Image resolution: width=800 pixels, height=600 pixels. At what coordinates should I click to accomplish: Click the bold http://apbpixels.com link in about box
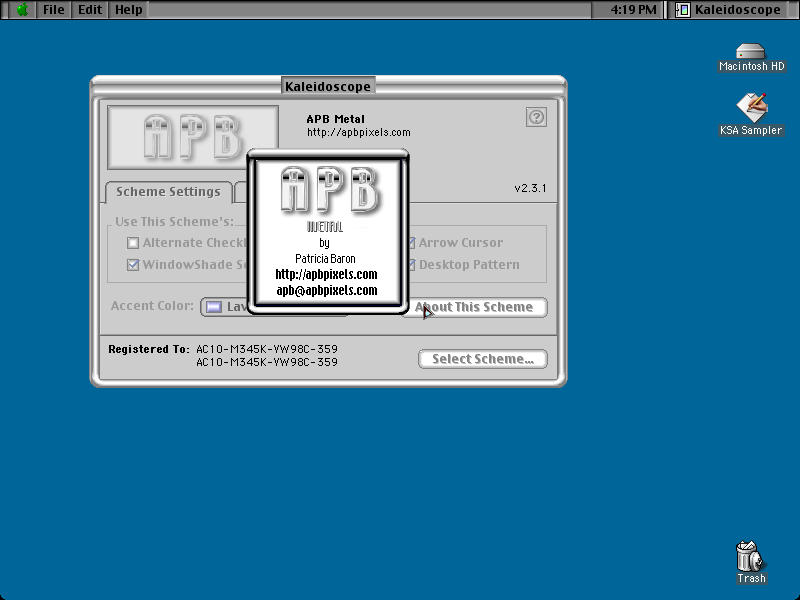click(x=327, y=274)
